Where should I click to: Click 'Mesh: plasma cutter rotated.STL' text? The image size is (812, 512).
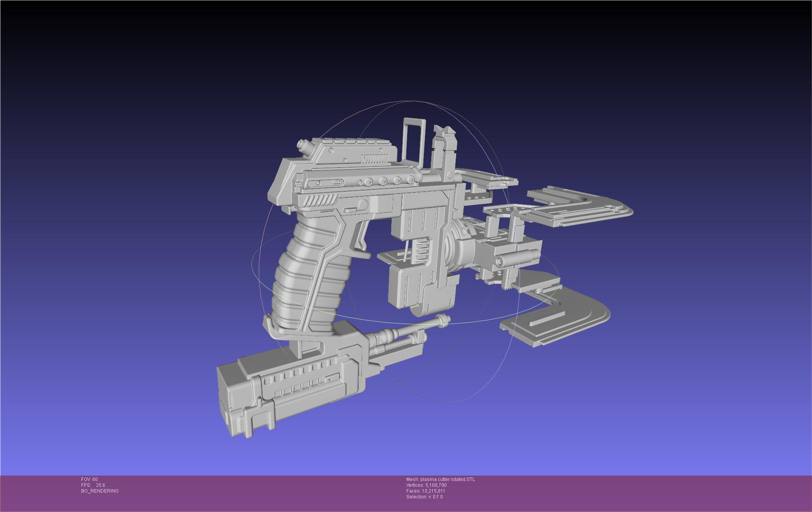(441, 479)
